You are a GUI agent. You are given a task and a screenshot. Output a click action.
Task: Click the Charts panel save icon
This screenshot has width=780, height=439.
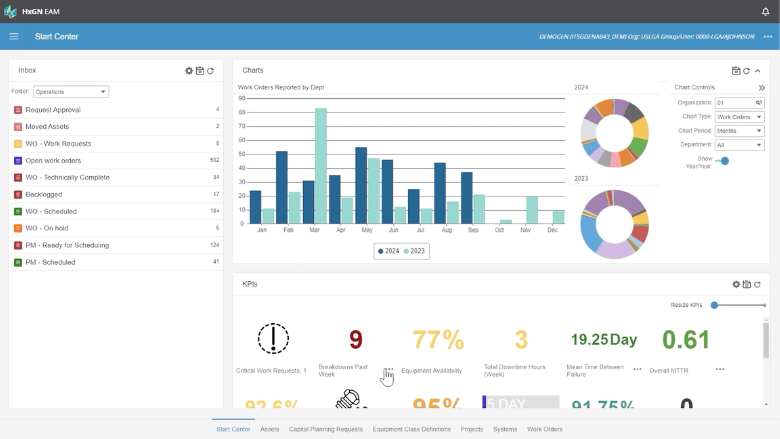tap(736, 71)
